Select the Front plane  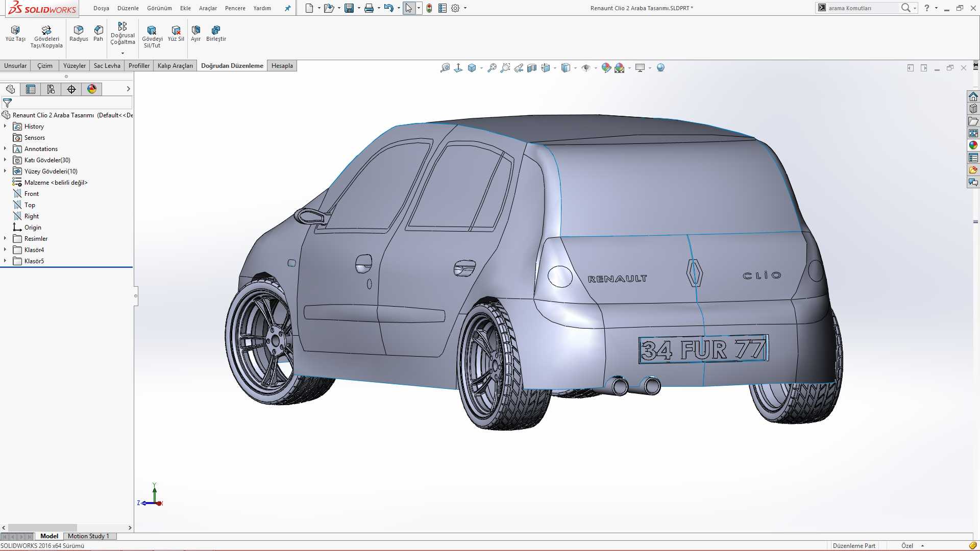[x=32, y=194]
